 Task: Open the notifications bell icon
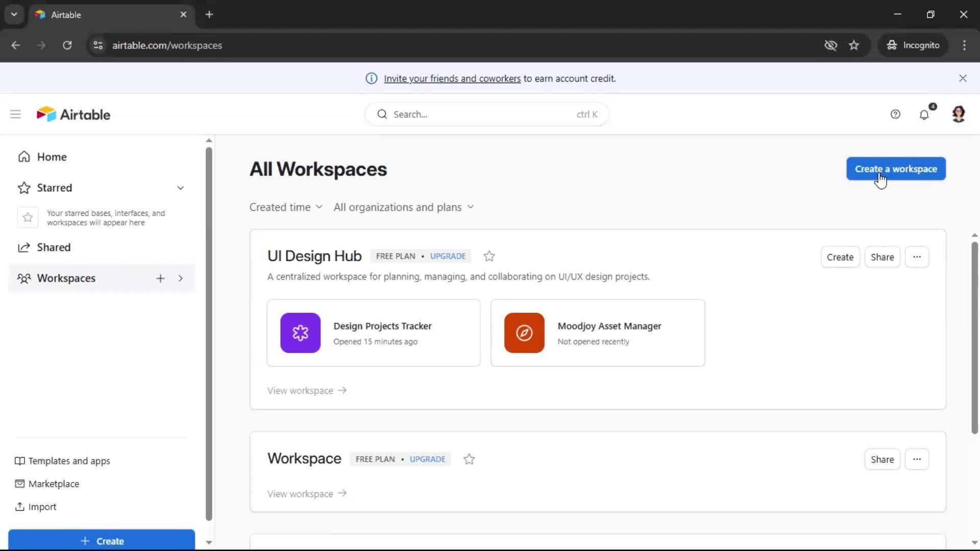[x=924, y=114]
